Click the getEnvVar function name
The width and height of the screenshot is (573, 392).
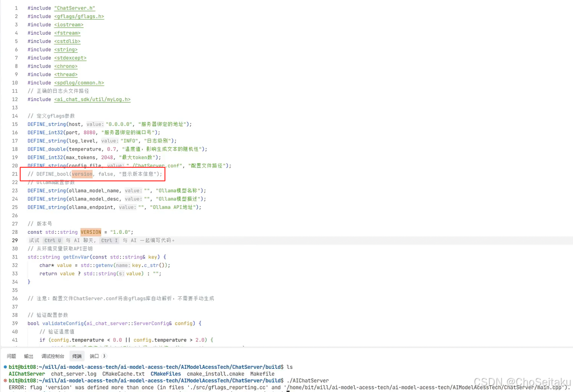[76, 257]
